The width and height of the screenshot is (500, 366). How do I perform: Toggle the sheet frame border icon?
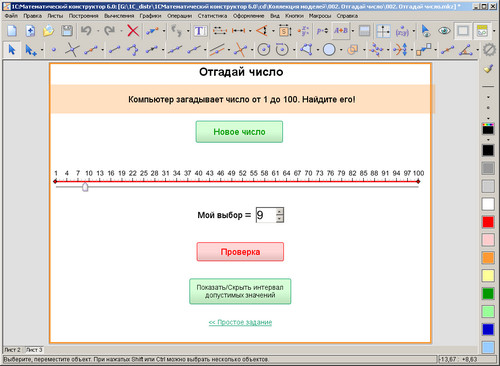(463, 31)
